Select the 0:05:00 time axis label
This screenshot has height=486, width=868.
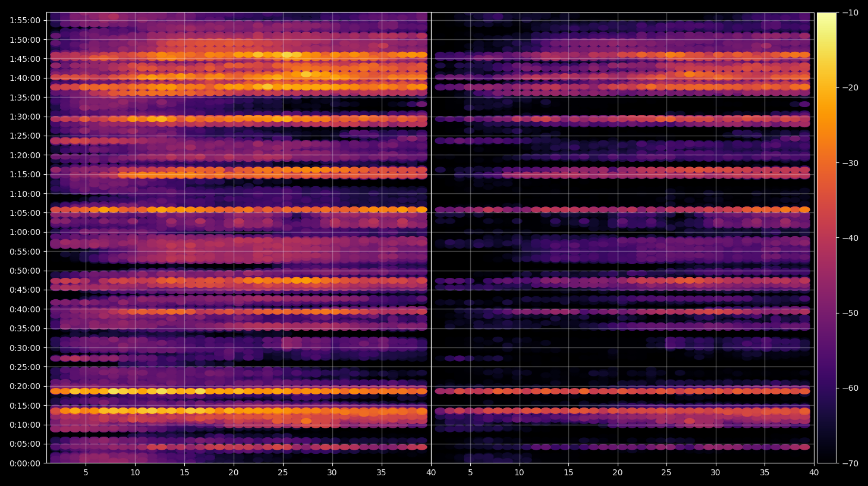pos(25,444)
